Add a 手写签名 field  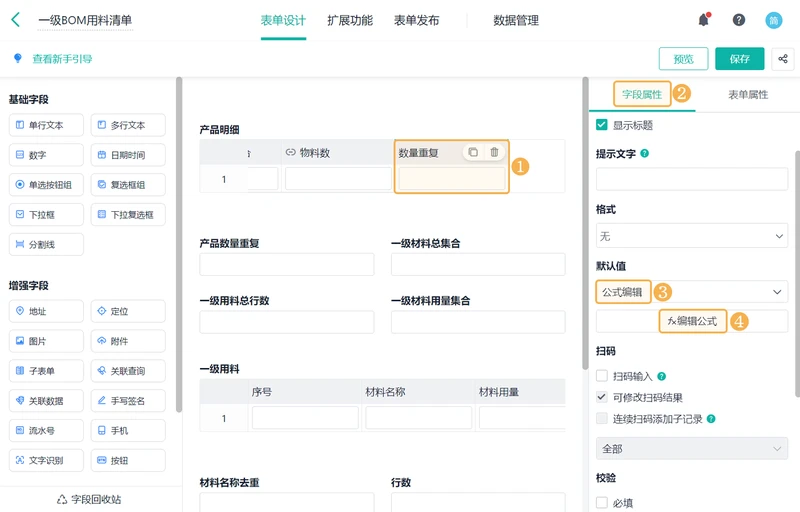pyautogui.click(x=128, y=401)
